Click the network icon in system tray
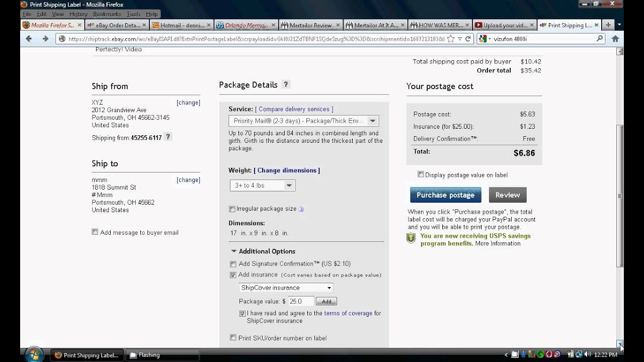The width and height of the screenshot is (644, 362). [x=580, y=354]
